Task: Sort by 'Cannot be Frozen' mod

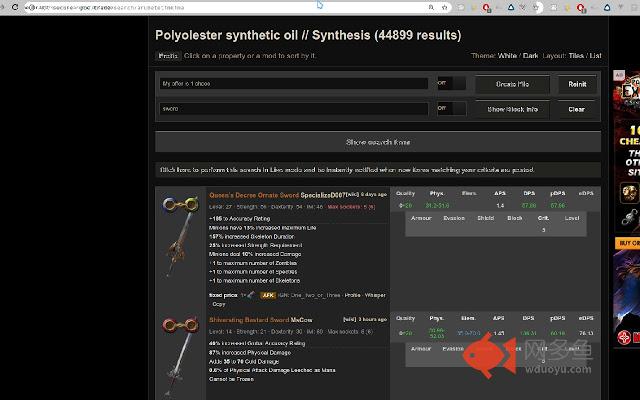Action: click(x=231, y=379)
